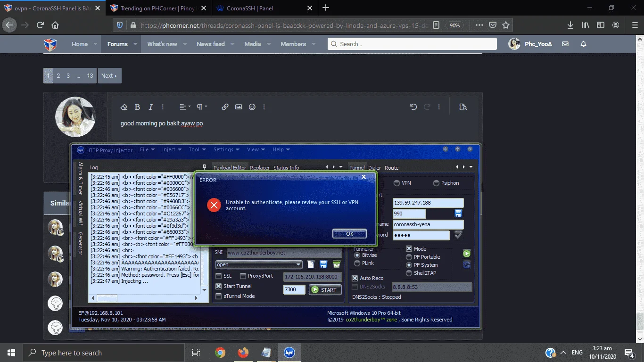This screenshot has width=644, height=362.
Task: Expand the What's new dropdown arrow
Action: (185, 44)
